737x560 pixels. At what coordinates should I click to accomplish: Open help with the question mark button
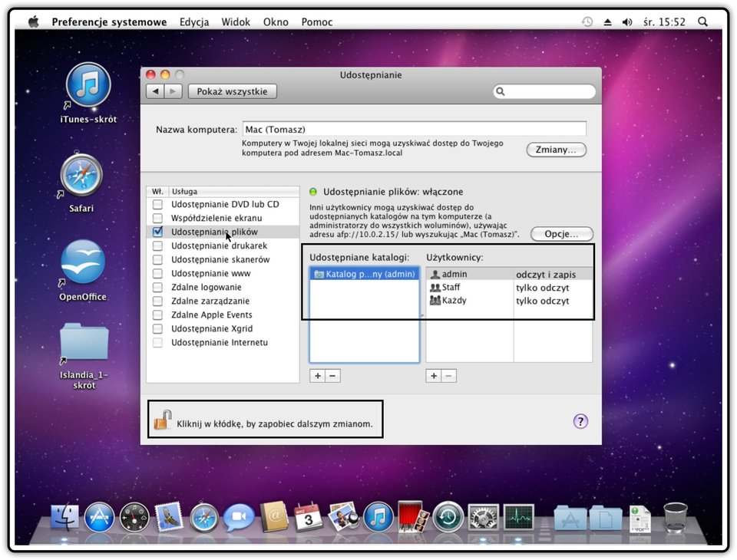[580, 421]
